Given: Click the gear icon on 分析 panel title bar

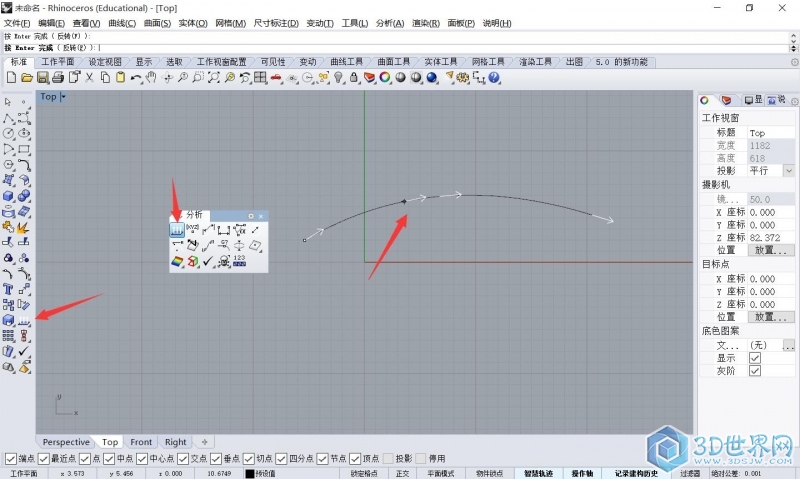Looking at the screenshot, I should [x=251, y=216].
